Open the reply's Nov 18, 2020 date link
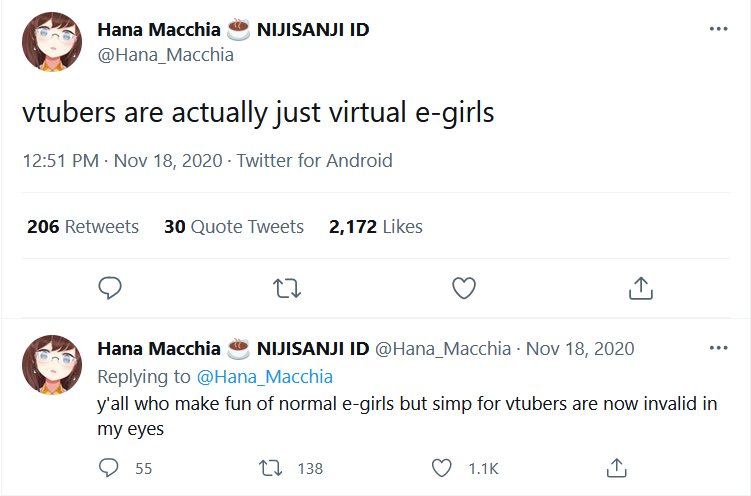Image resolution: width=751 pixels, height=496 pixels. point(580,349)
